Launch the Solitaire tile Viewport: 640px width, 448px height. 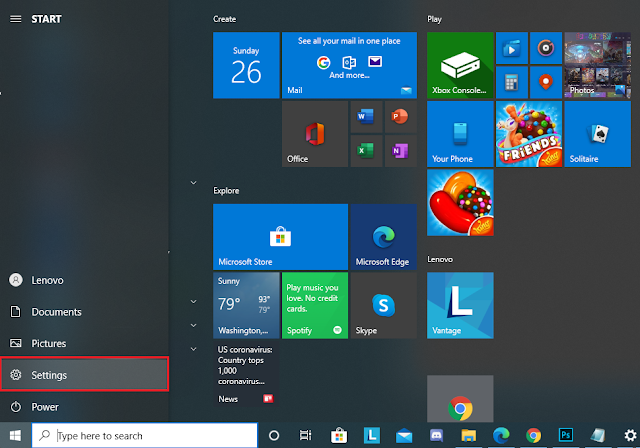[x=598, y=134]
